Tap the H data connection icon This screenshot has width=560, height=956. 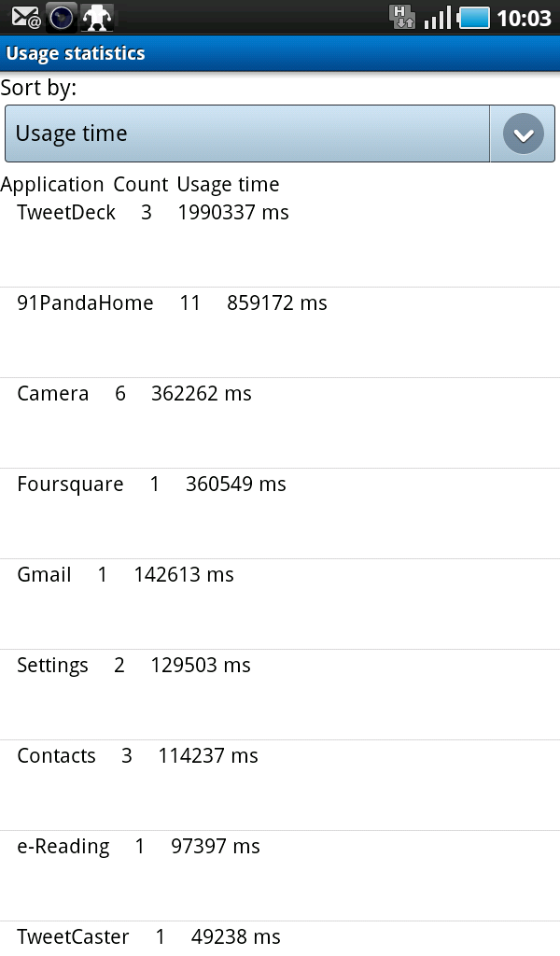(402, 17)
